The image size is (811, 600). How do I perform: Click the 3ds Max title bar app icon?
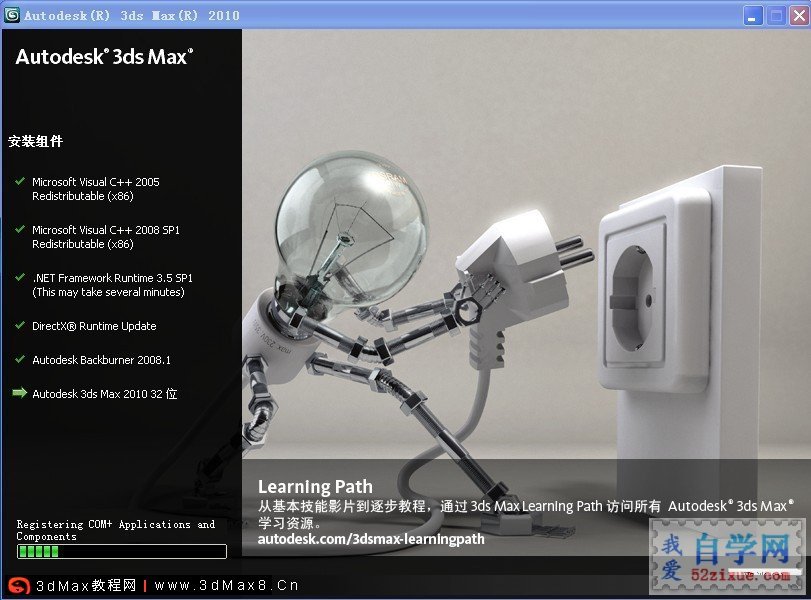click(12, 14)
